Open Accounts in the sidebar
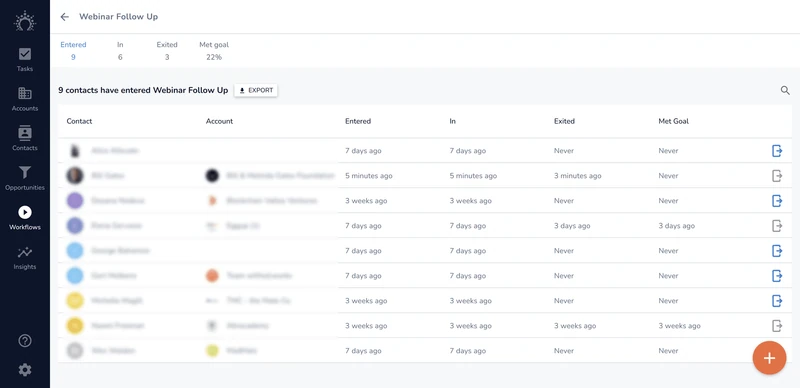This screenshot has width=800, height=388. click(24, 99)
